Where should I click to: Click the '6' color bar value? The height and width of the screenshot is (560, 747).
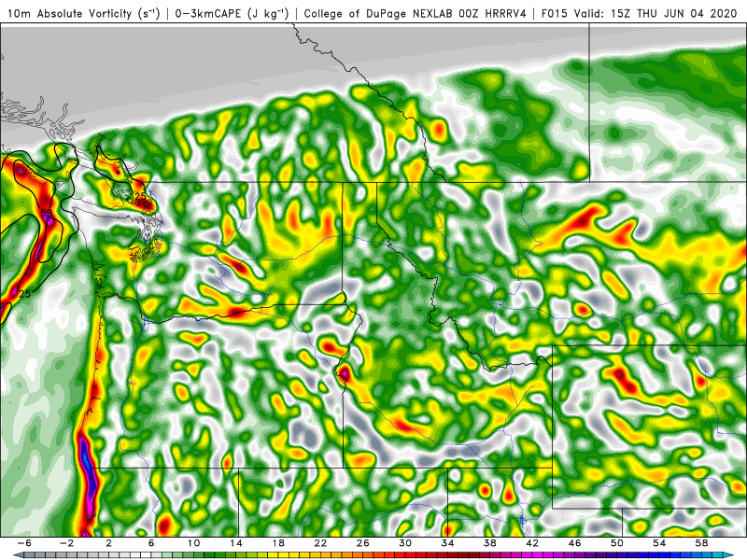point(151,543)
